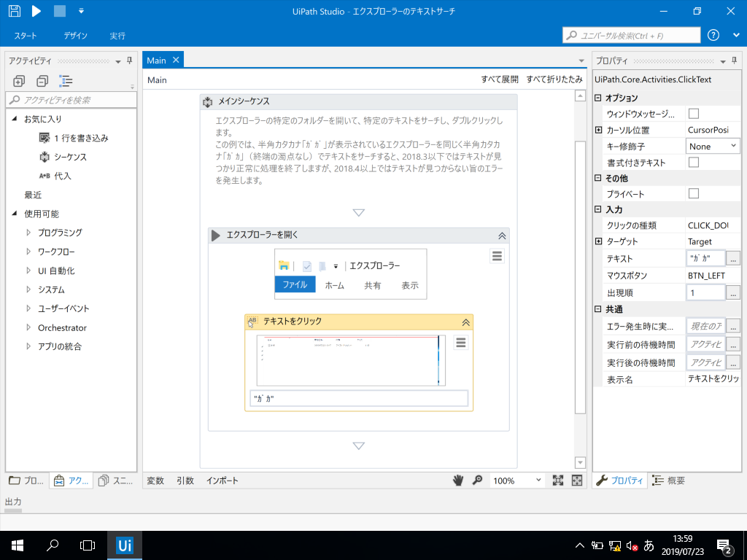Screen dimensions: 747x560
Task: Select シーケンス activity in favorites
Action: coord(63,157)
